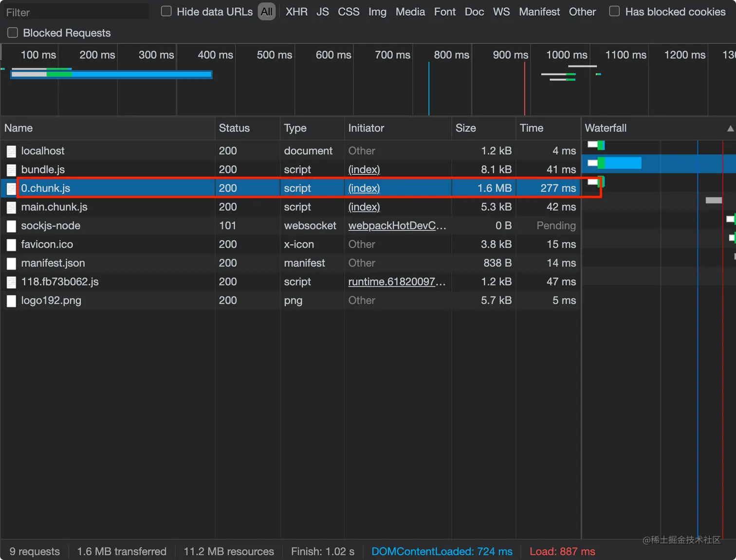This screenshot has width=736, height=560.
Task: Open (index) initiator link for bundle.js
Action: tap(364, 169)
